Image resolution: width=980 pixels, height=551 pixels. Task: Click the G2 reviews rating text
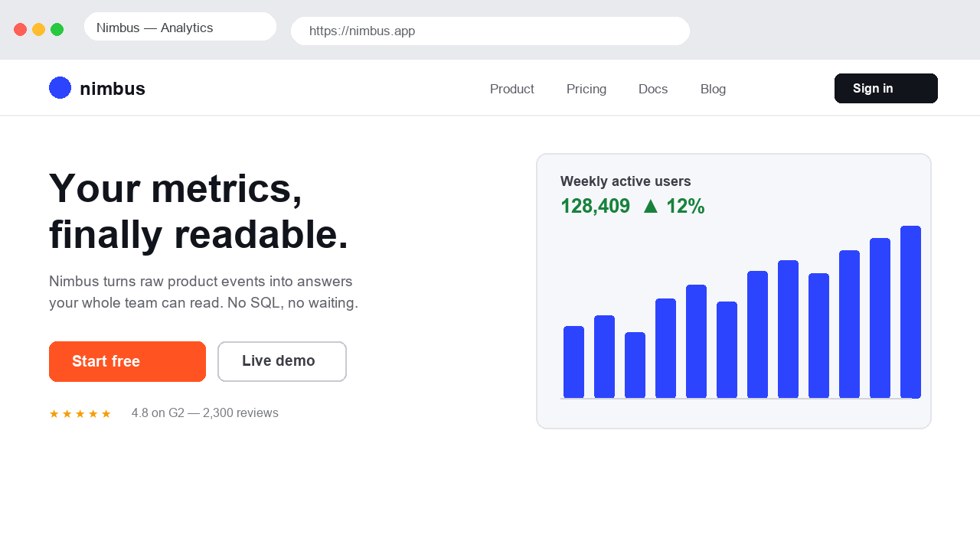pyautogui.click(x=205, y=413)
